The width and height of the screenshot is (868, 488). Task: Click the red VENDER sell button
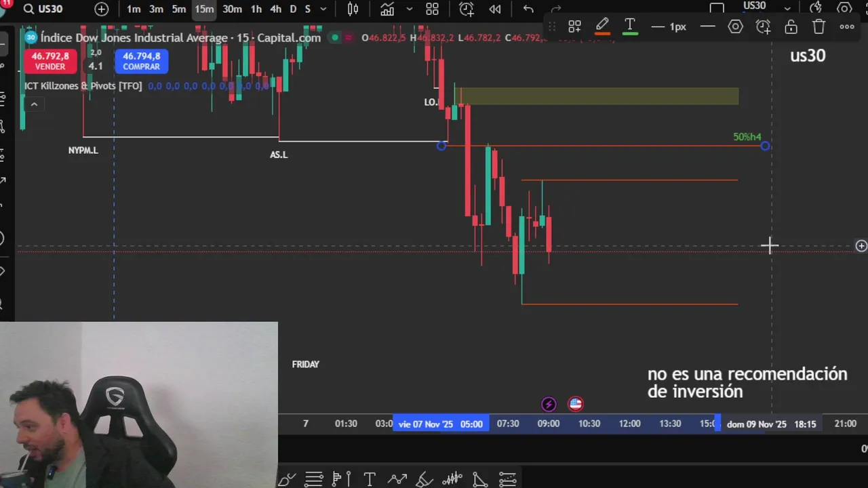coord(50,61)
